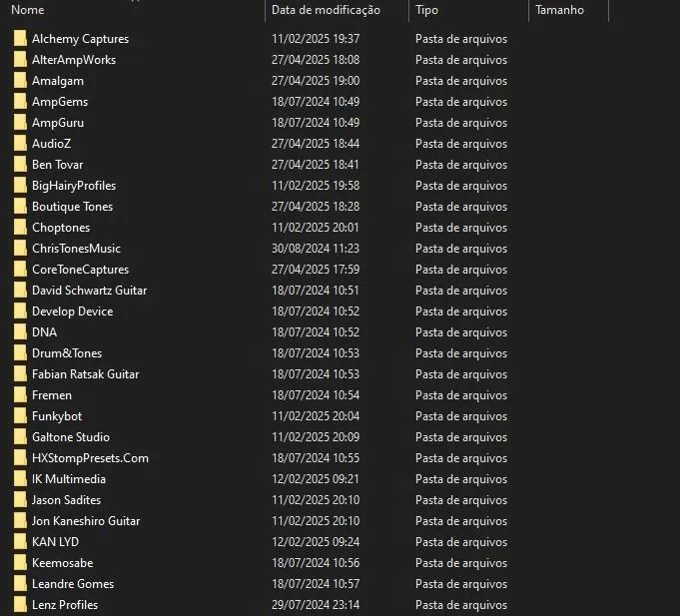Select the AmpGems folder icon
Screen dimensions: 680x616
(20, 102)
